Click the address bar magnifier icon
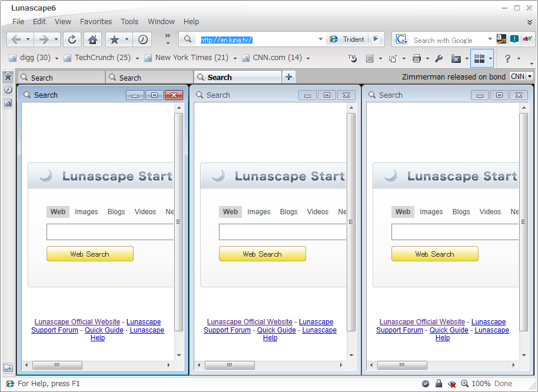 188,39
